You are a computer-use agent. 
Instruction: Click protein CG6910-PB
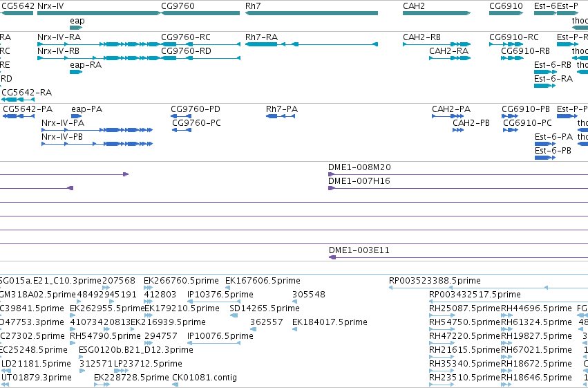point(510,116)
